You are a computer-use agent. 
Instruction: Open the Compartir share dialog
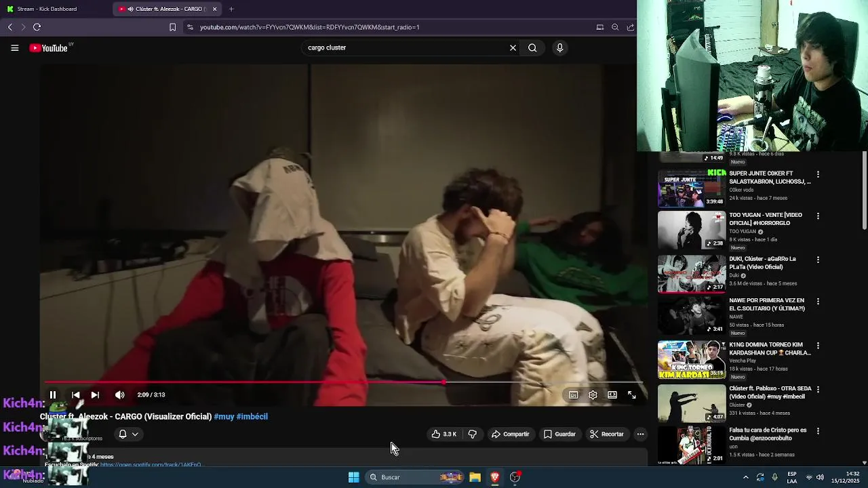(x=510, y=434)
